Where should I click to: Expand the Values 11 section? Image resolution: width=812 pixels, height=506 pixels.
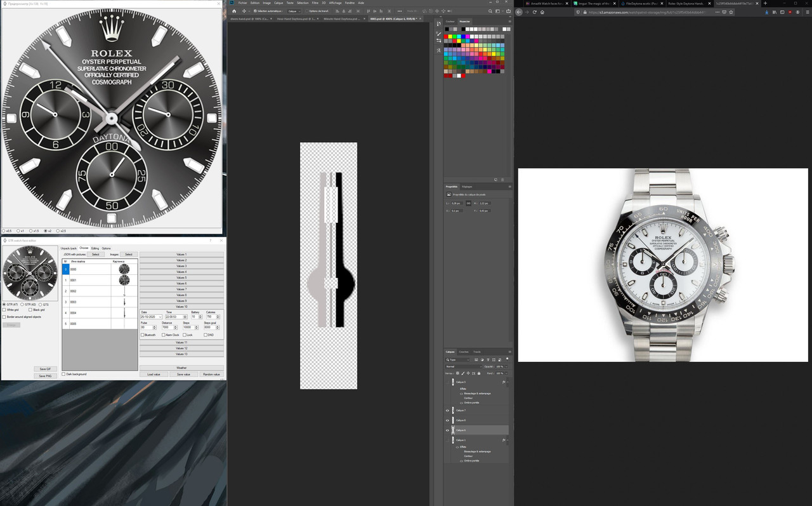[181, 342]
